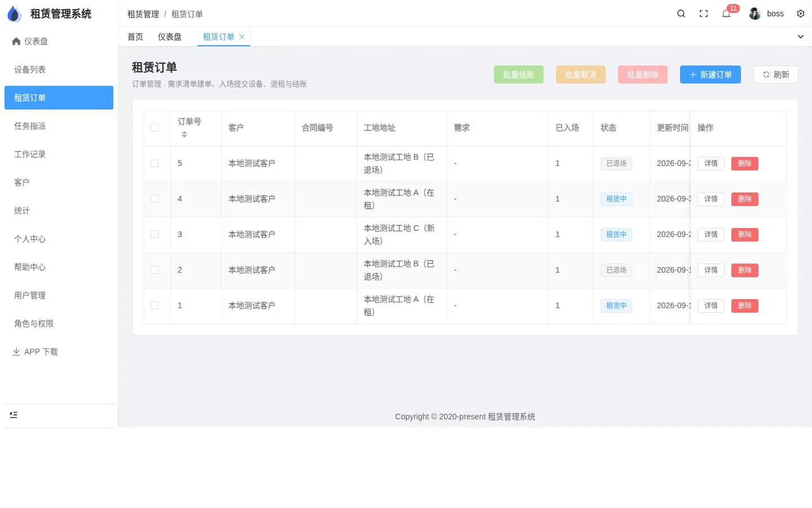View 详情 for order 1
Image resolution: width=812 pixels, height=508 pixels.
[711, 305]
